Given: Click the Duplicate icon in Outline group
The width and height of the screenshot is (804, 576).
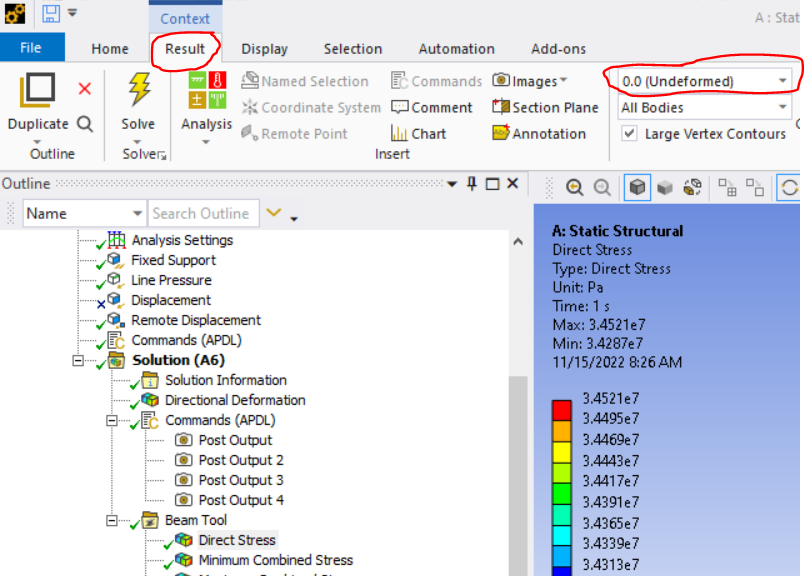Looking at the screenshot, I should pos(37,90).
